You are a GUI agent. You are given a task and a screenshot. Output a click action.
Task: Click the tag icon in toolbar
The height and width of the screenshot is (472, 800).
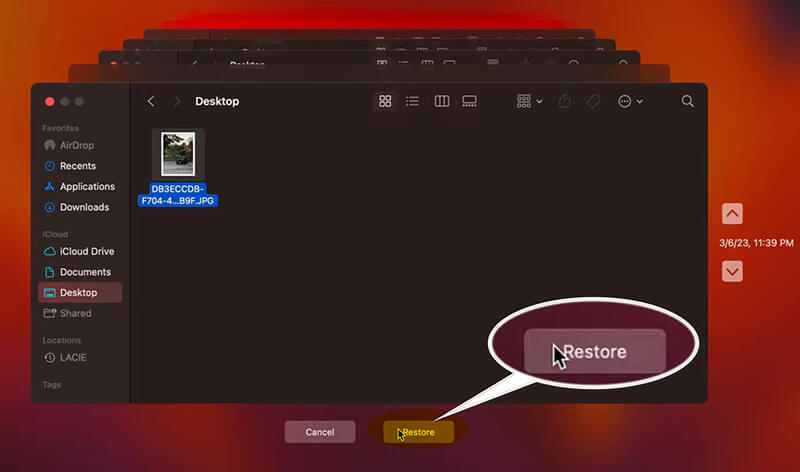(x=593, y=101)
